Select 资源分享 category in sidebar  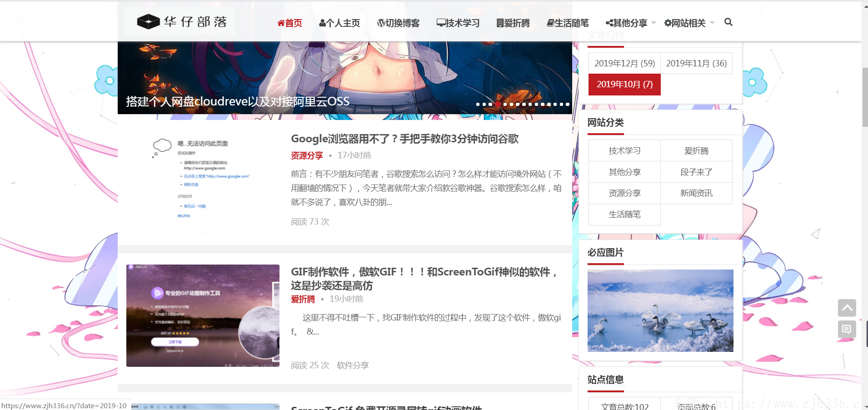(624, 193)
